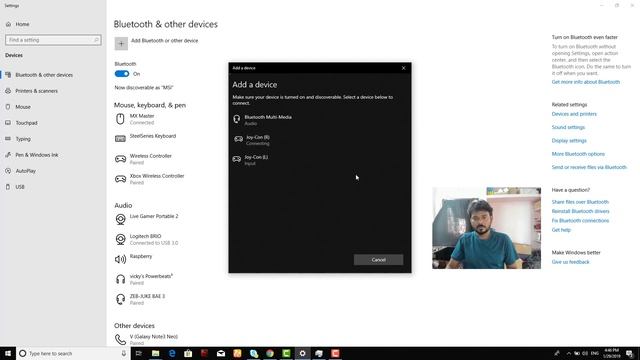The image size is (640, 360).
Task: Open Reinstall Bluetooth drivers help link
Action: (x=580, y=211)
